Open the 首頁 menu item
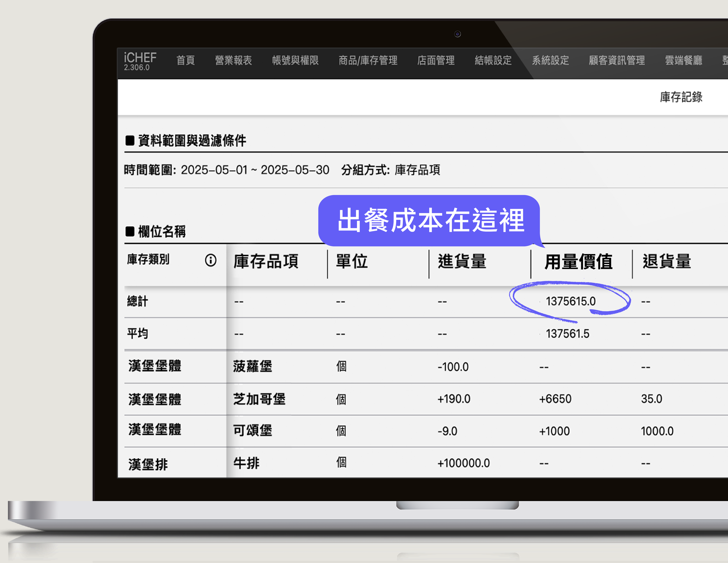The height and width of the screenshot is (563, 728). click(x=185, y=60)
